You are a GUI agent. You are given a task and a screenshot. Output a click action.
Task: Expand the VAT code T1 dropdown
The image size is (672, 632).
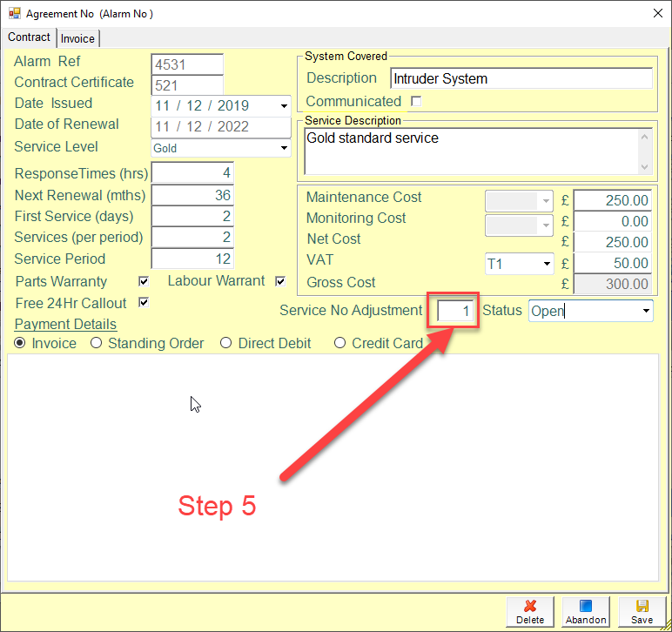tap(547, 264)
